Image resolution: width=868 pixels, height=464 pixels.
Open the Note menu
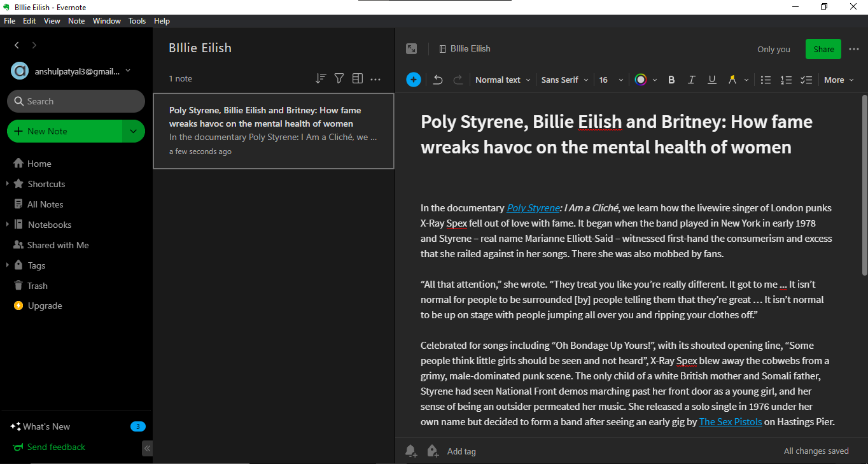click(76, 21)
